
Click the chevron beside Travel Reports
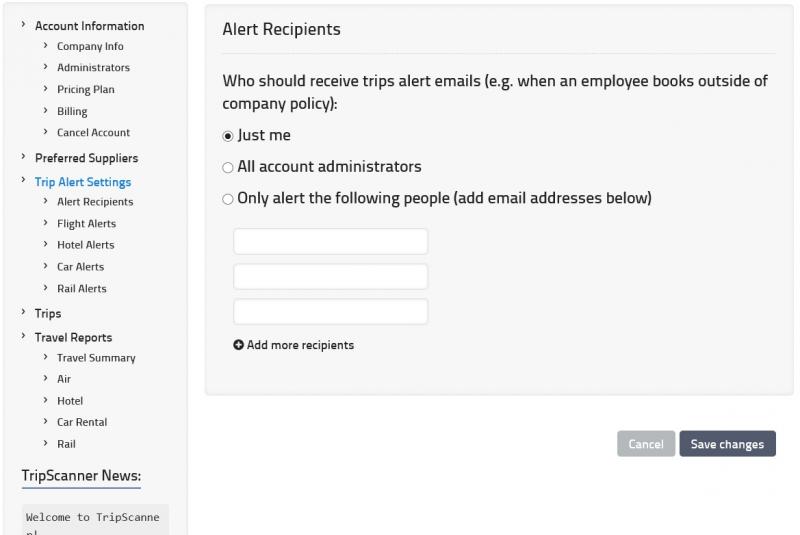[23, 336]
